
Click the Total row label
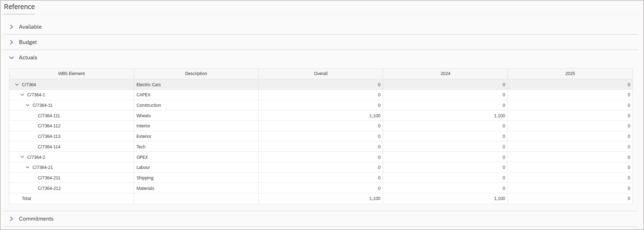[x=27, y=198]
